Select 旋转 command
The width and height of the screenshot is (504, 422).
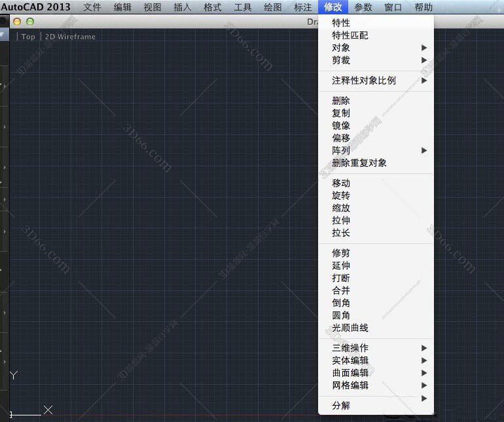(376, 196)
